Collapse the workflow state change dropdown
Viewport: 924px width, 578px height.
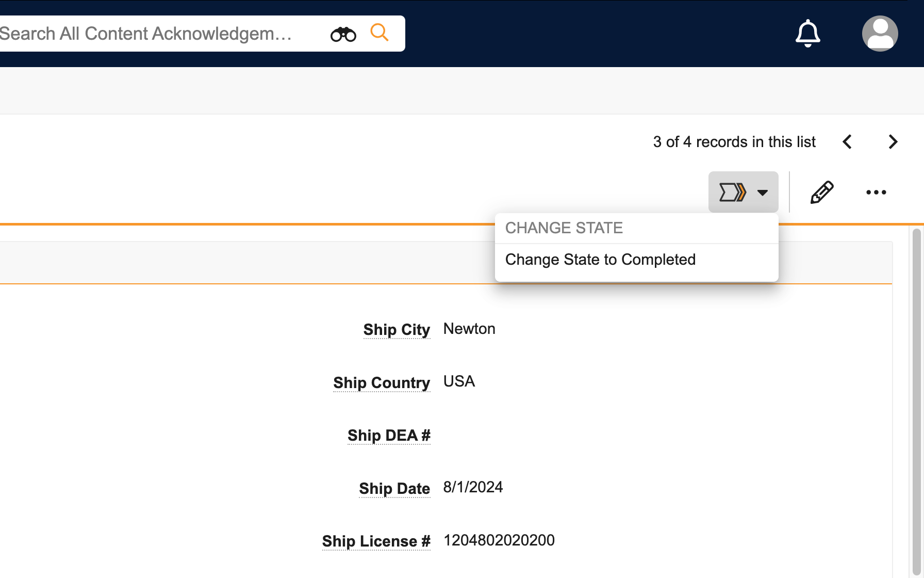tap(743, 192)
